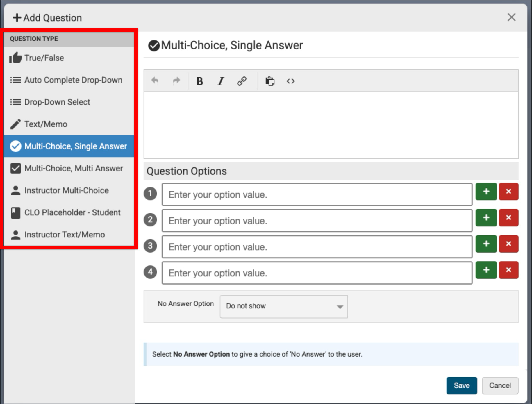The width and height of the screenshot is (532, 404).
Task: Choose Multi-Choice, Multi Answer type
Action: pos(73,168)
